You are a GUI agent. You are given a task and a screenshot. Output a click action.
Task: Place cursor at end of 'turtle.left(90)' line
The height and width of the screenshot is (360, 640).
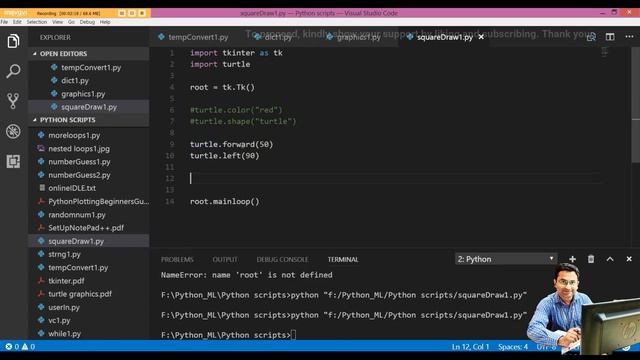pyautogui.click(x=260, y=156)
